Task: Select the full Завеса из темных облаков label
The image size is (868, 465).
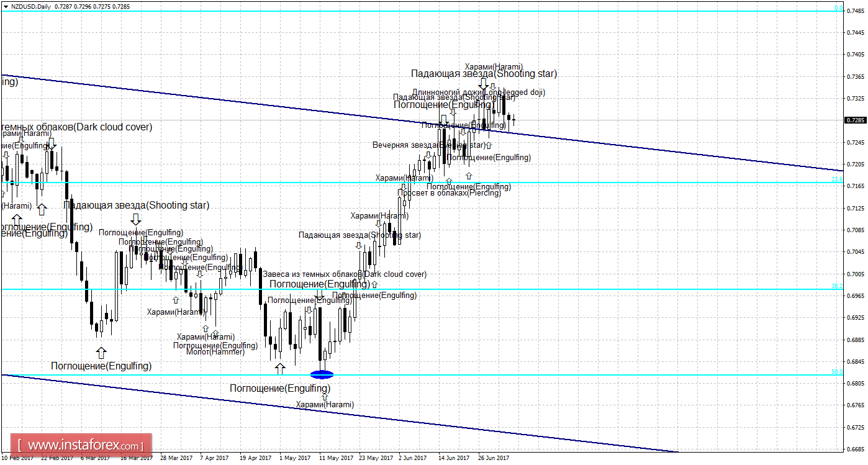Action: pos(345,274)
